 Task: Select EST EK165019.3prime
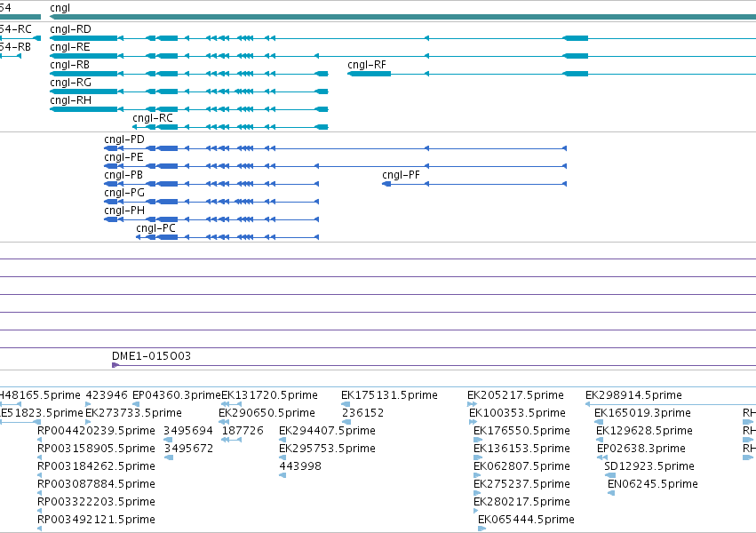642,413
